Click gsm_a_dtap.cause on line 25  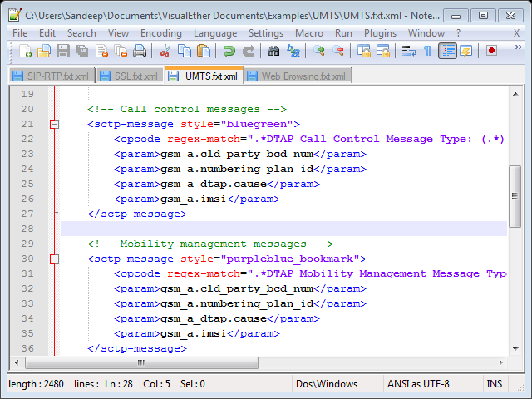[214, 185]
